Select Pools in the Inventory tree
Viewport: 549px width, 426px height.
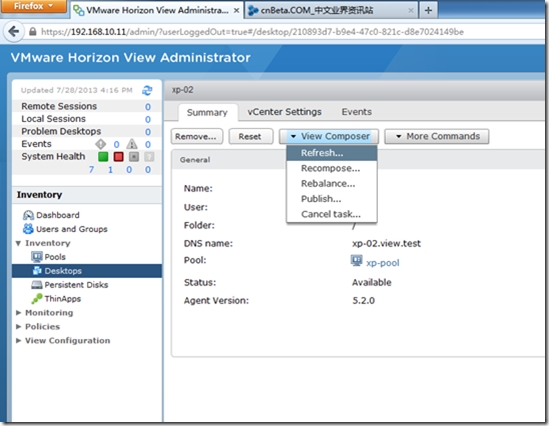tap(55, 257)
